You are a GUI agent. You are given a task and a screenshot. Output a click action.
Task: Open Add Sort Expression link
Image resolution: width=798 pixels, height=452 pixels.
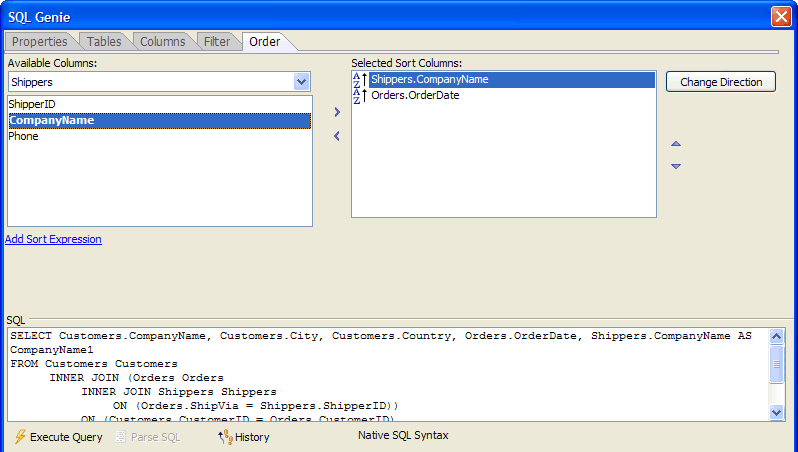click(x=53, y=239)
